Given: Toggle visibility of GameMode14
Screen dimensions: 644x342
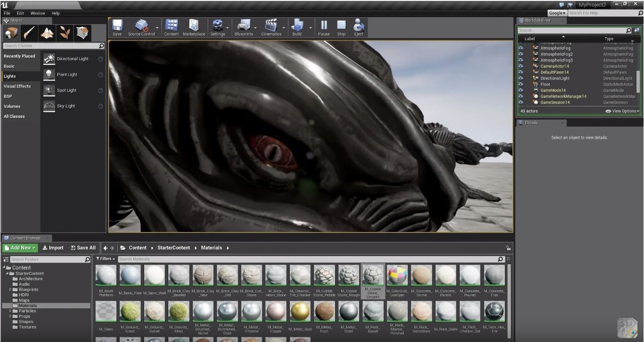Looking at the screenshot, I should coord(520,90).
